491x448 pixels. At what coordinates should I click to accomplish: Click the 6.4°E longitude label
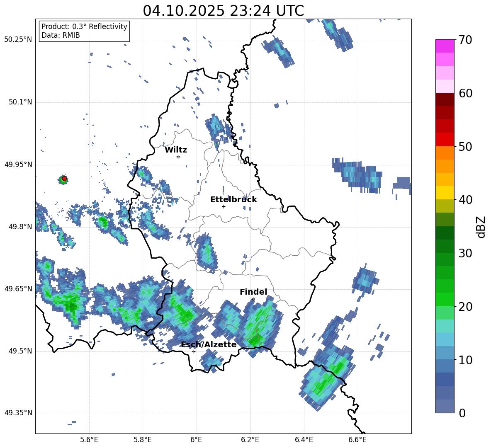(x=304, y=440)
